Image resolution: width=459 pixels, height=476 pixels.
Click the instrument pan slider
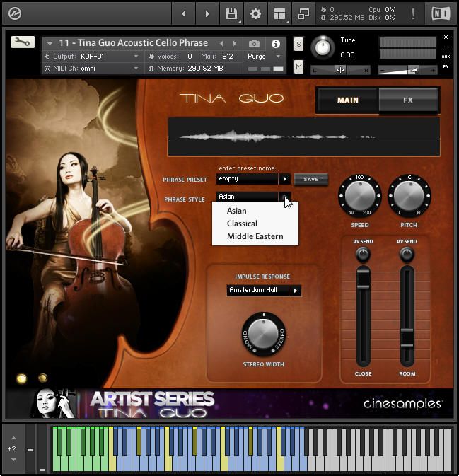tap(340, 70)
